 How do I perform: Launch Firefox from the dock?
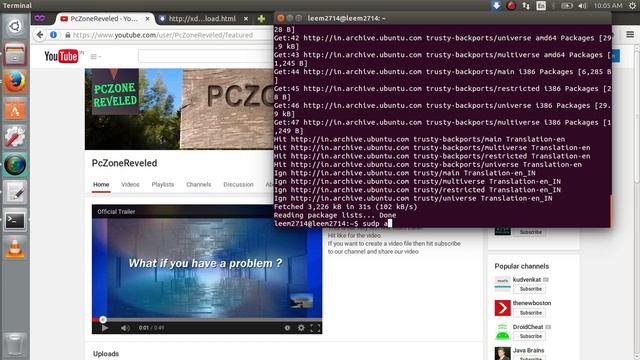(15, 82)
